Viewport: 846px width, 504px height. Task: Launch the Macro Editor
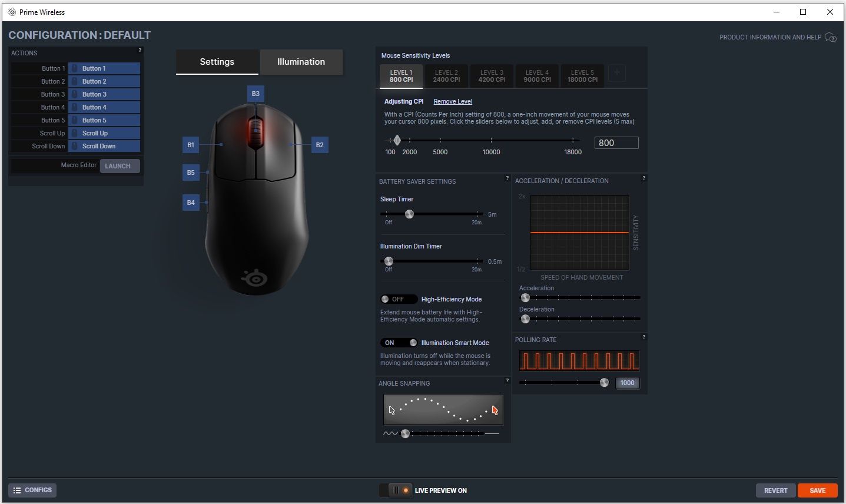[120, 166]
